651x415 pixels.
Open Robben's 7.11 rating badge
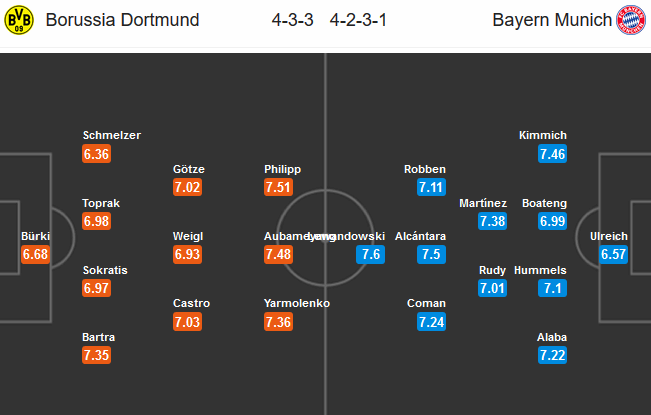(431, 187)
